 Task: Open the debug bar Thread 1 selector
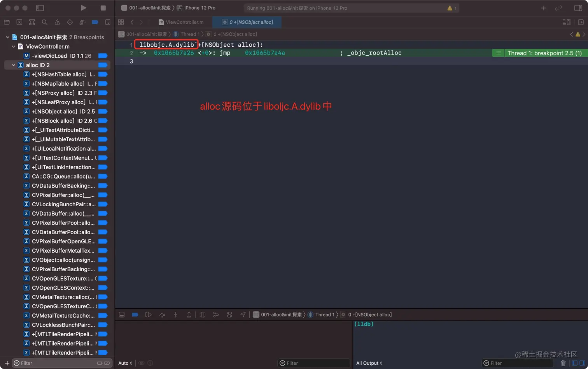321,315
